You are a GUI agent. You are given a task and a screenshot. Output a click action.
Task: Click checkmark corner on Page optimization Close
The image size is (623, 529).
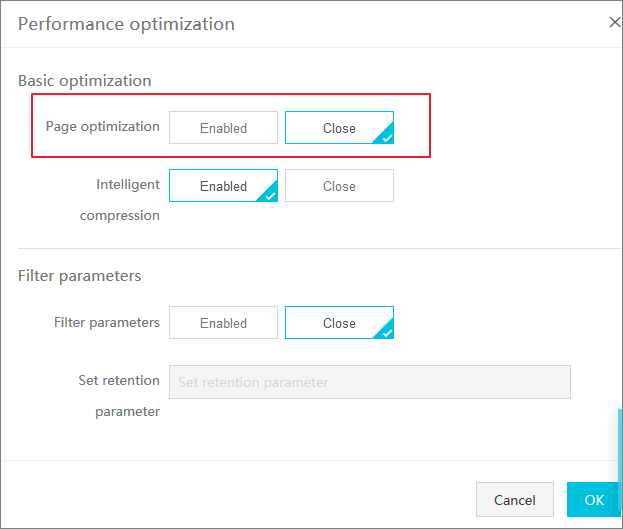[386, 137]
